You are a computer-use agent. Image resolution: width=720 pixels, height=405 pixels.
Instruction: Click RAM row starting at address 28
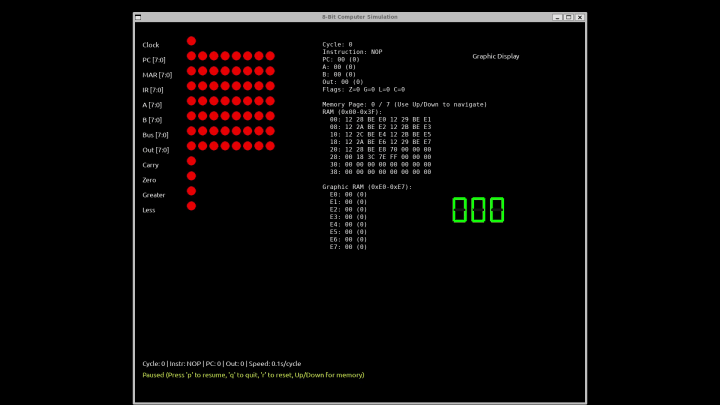[x=380, y=157]
